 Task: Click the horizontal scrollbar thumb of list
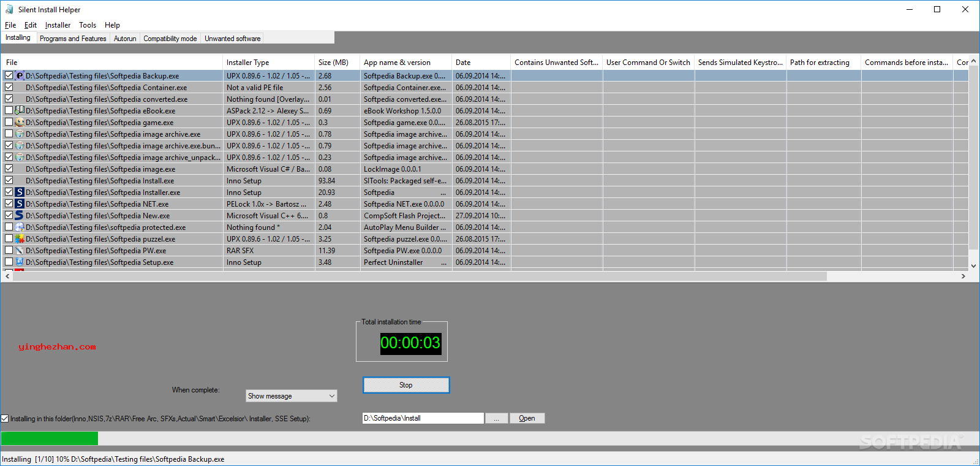[x=420, y=277]
